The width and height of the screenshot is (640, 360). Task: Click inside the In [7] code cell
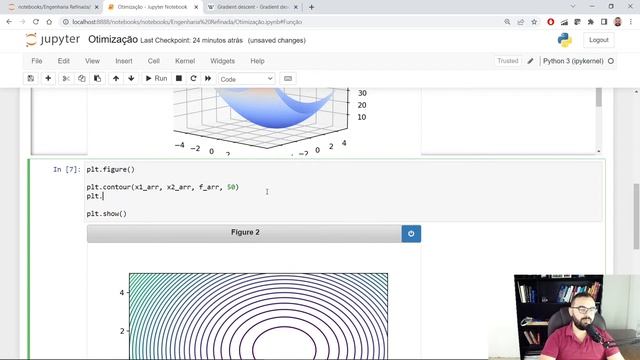pyautogui.click(x=343, y=191)
